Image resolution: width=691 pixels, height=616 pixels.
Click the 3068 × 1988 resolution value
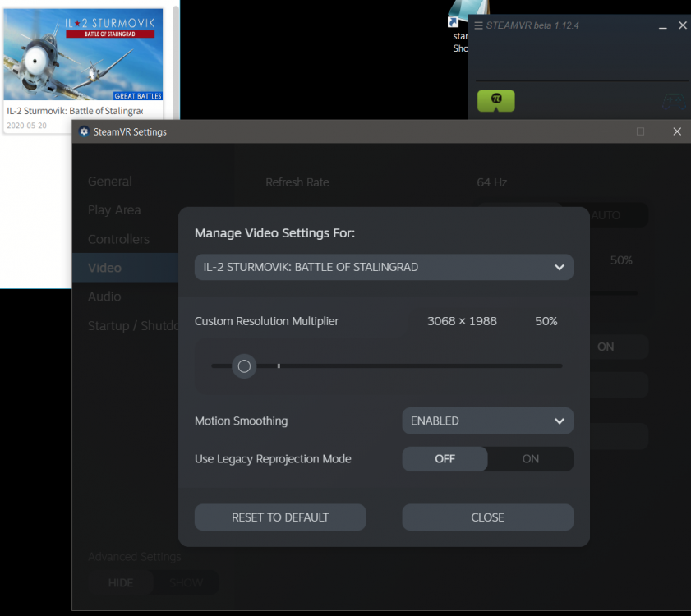point(462,321)
